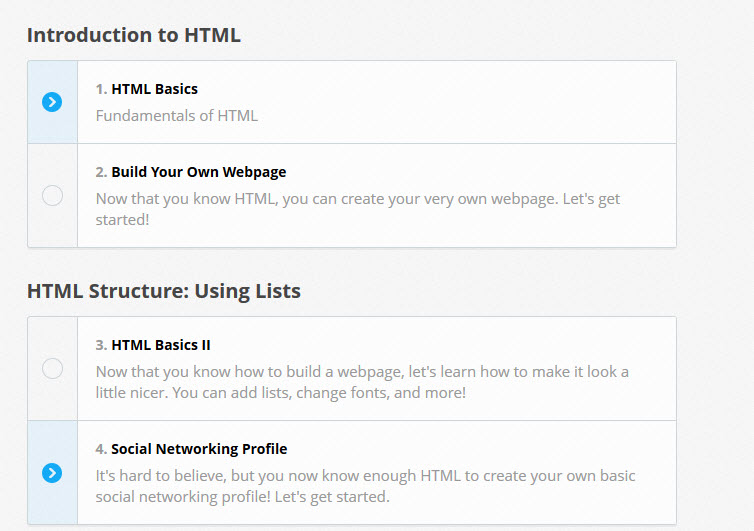This screenshot has width=754, height=531.
Task: Click the lesson number 3 label
Action: point(101,345)
